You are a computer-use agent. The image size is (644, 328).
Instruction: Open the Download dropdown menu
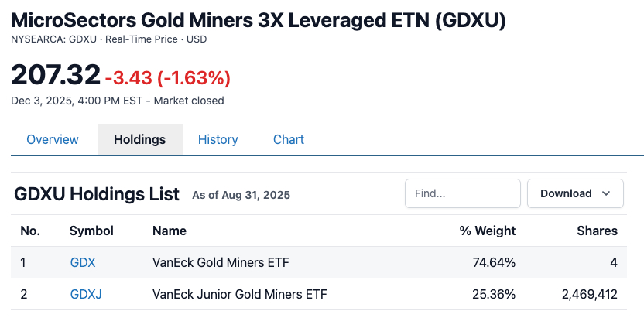[x=574, y=193]
